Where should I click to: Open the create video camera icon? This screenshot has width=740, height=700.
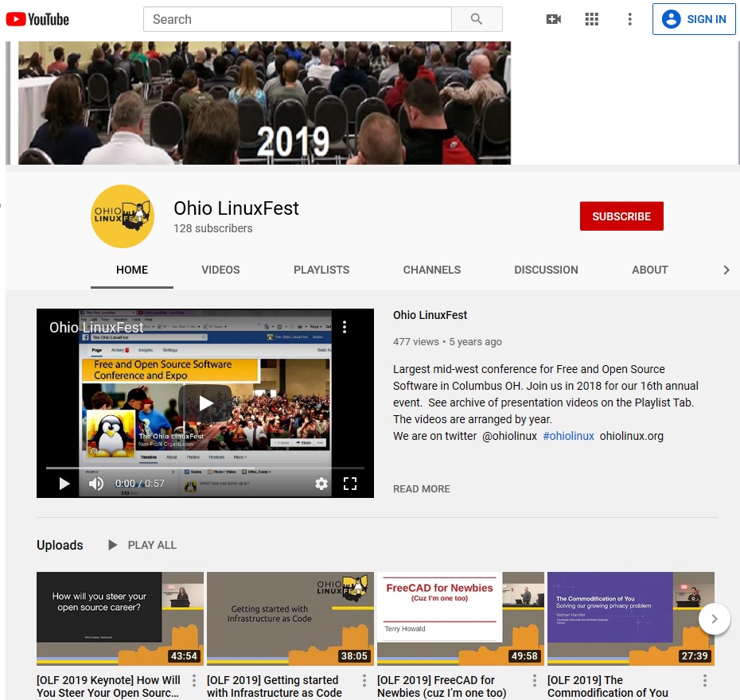coord(554,19)
